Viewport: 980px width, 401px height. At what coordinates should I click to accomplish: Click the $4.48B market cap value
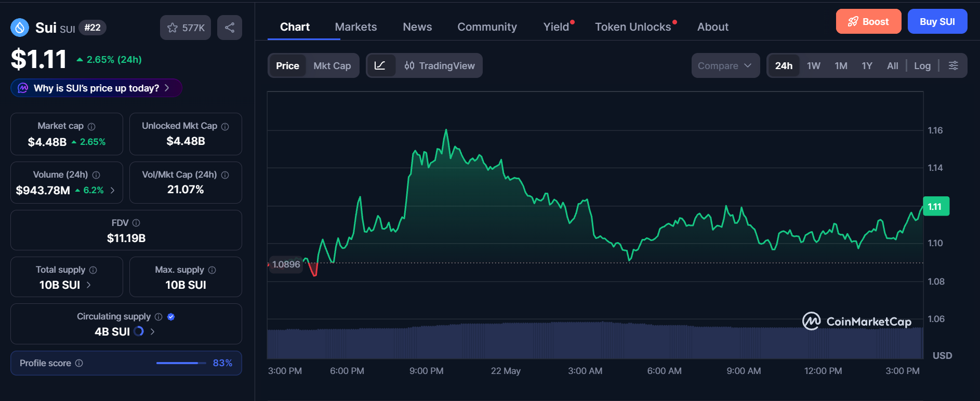point(47,142)
